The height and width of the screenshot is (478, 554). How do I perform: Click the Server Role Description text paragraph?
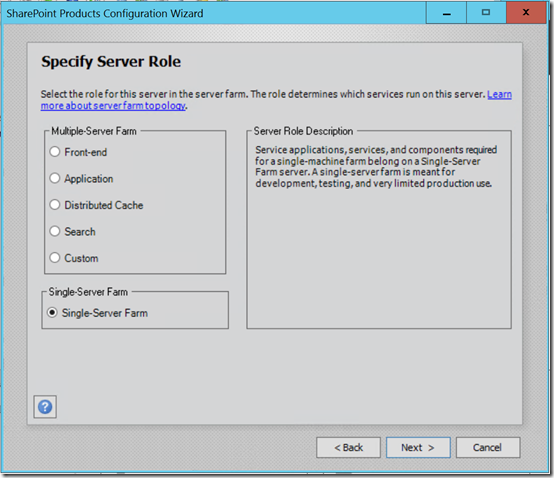point(376,166)
